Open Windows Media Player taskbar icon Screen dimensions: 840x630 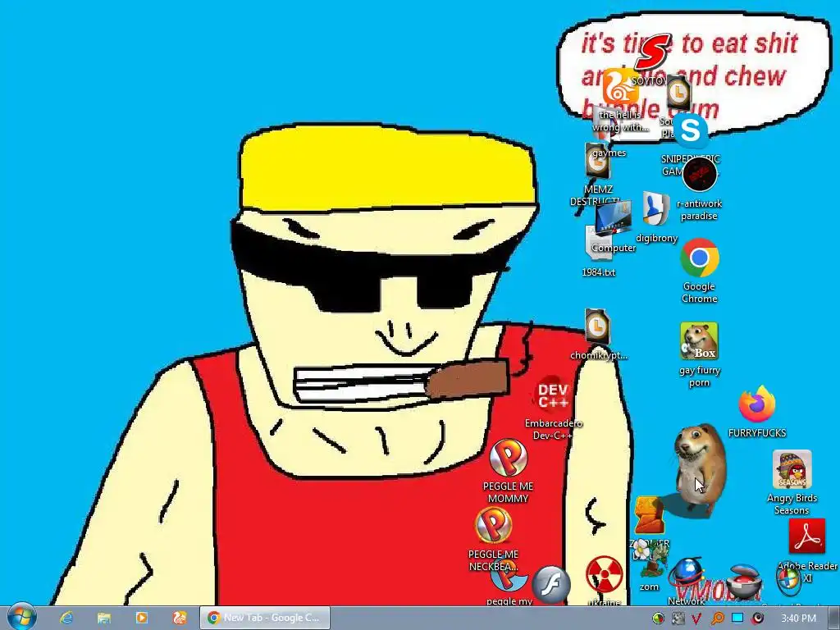point(141,618)
